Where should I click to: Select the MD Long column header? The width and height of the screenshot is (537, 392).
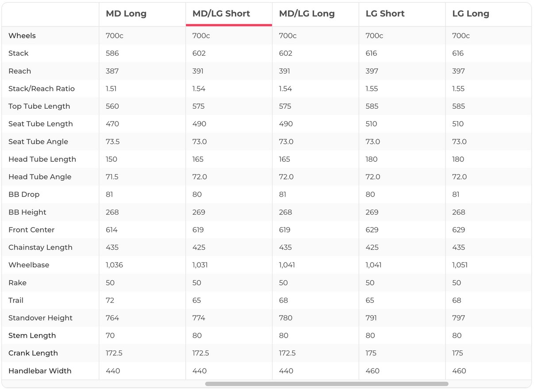coord(126,14)
